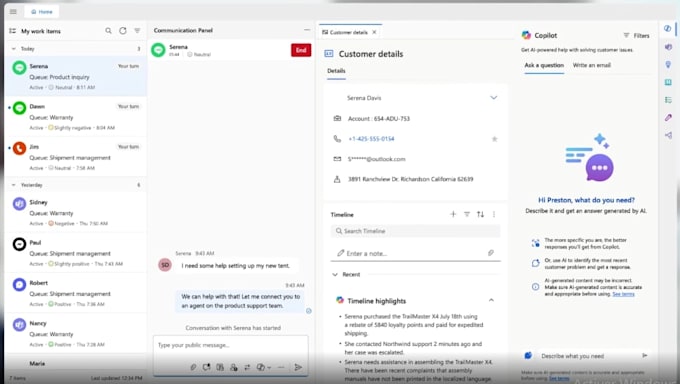The height and width of the screenshot is (384, 680).
Task: Click the more options dash in chat toolbar
Action: pos(281,367)
